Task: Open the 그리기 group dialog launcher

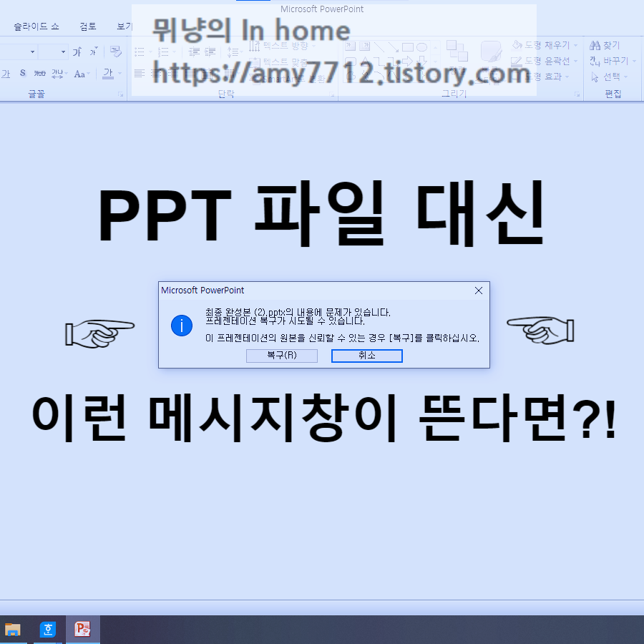Action: 577,94
